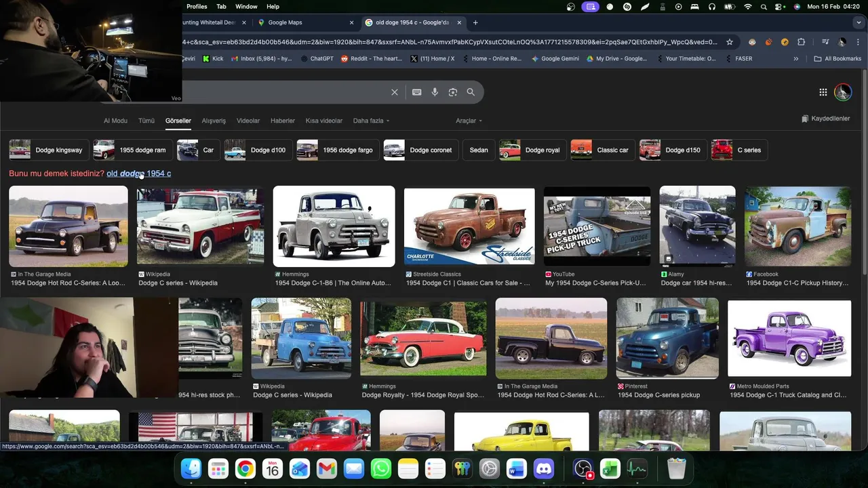Start voice search with the microphone icon
The width and height of the screenshot is (868, 488).
click(x=435, y=92)
